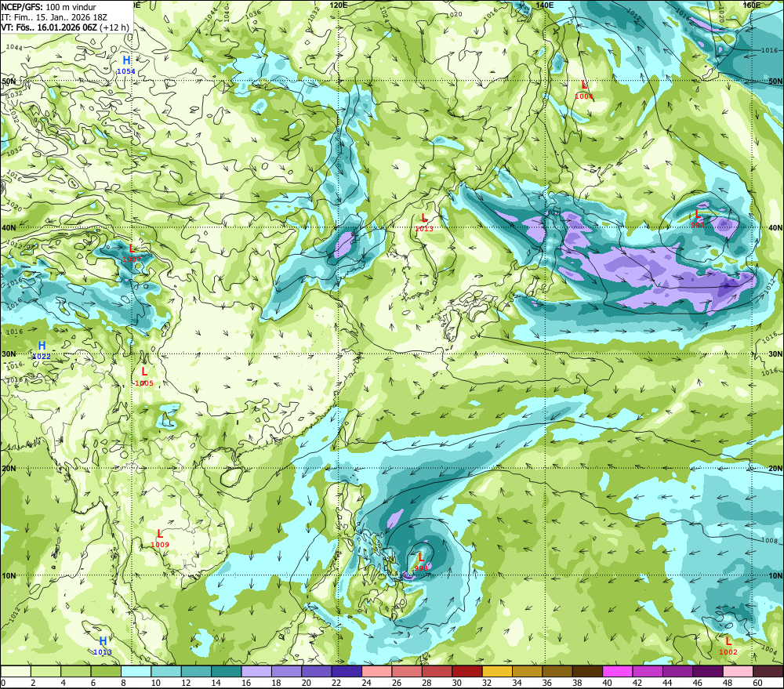Pick the purple 18–20 legend swatch
Image resolution: width=784 pixels, height=689 pixels.
(x=286, y=671)
